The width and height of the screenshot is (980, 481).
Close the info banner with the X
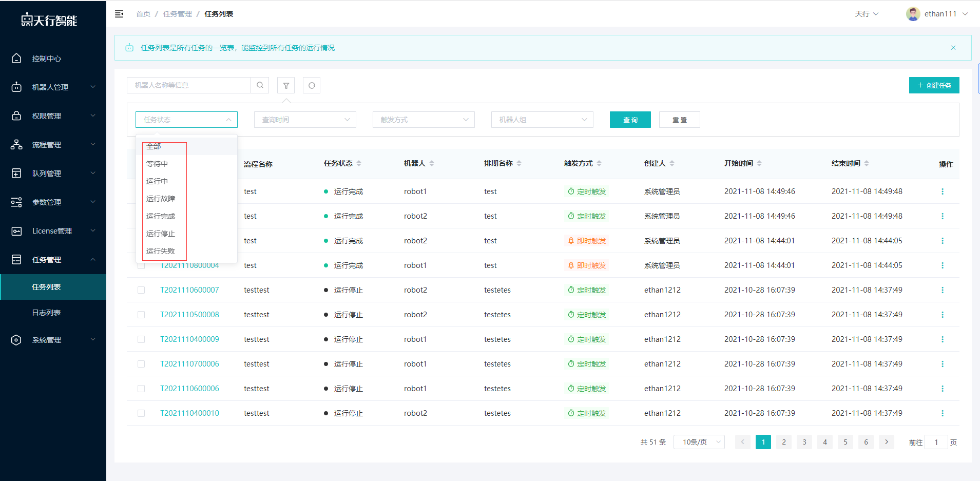(953, 48)
